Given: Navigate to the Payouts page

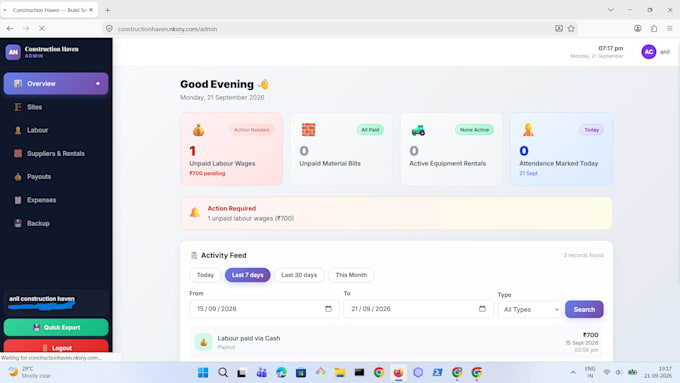Looking at the screenshot, I should (x=56, y=177).
